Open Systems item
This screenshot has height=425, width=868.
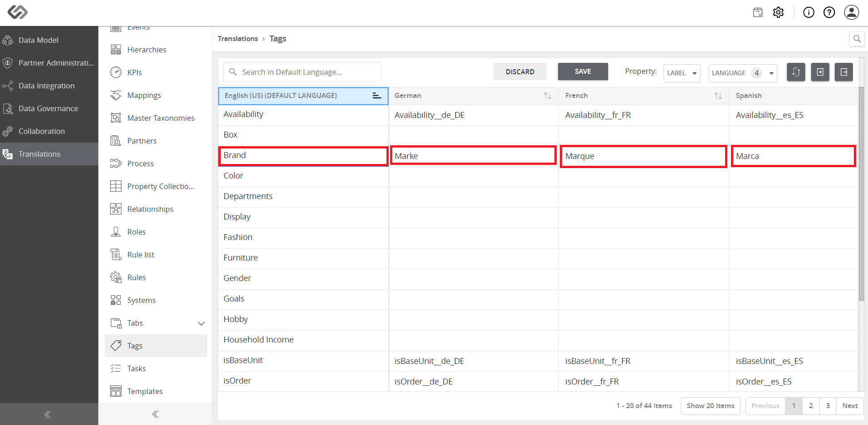point(156,300)
